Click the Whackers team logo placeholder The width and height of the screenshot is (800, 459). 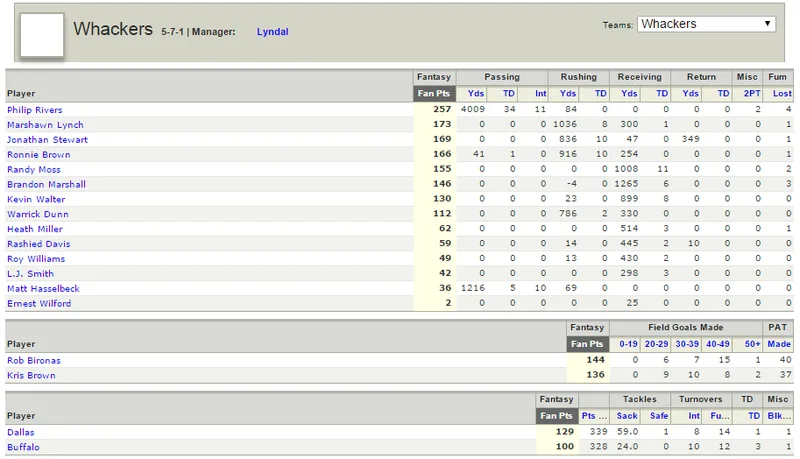coord(42,35)
